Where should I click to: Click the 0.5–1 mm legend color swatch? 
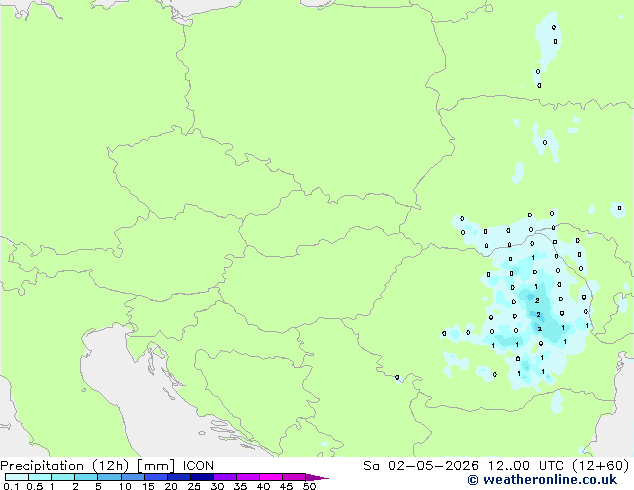pyautogui.click(x=40, y=477)
